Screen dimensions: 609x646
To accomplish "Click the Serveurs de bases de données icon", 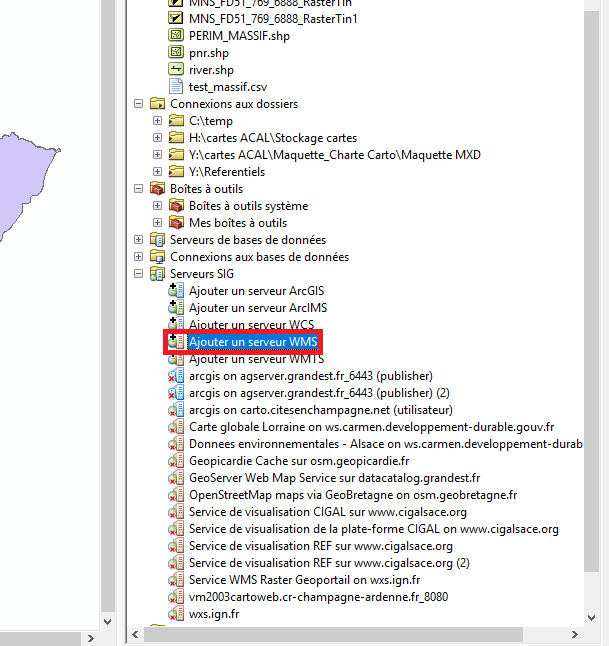I will point(157,239).
